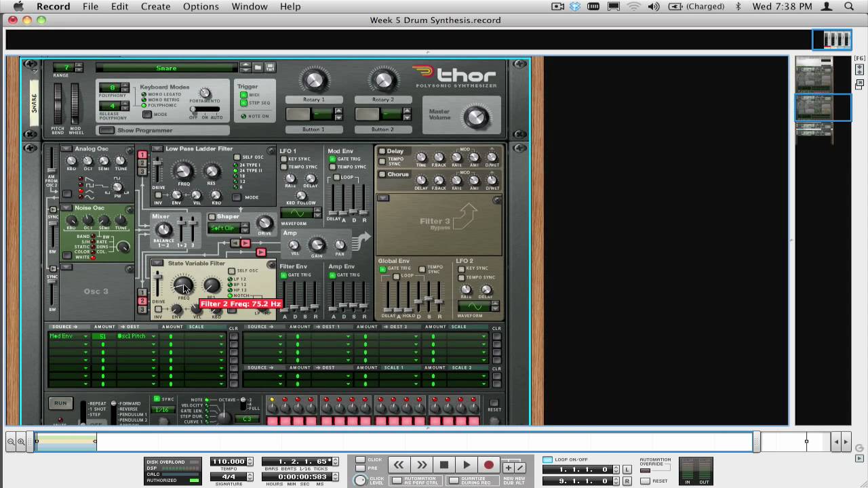Open the File menu
868x488 pixels.
point(90,7)
